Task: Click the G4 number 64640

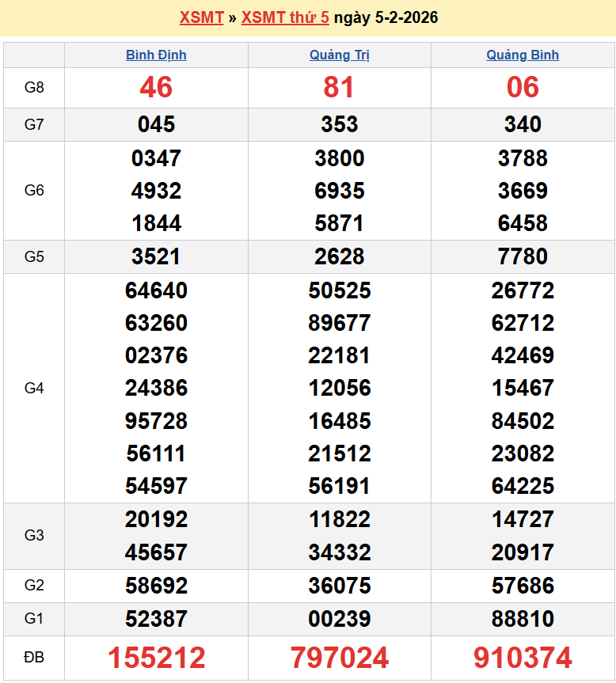Action: coord(156,290)
